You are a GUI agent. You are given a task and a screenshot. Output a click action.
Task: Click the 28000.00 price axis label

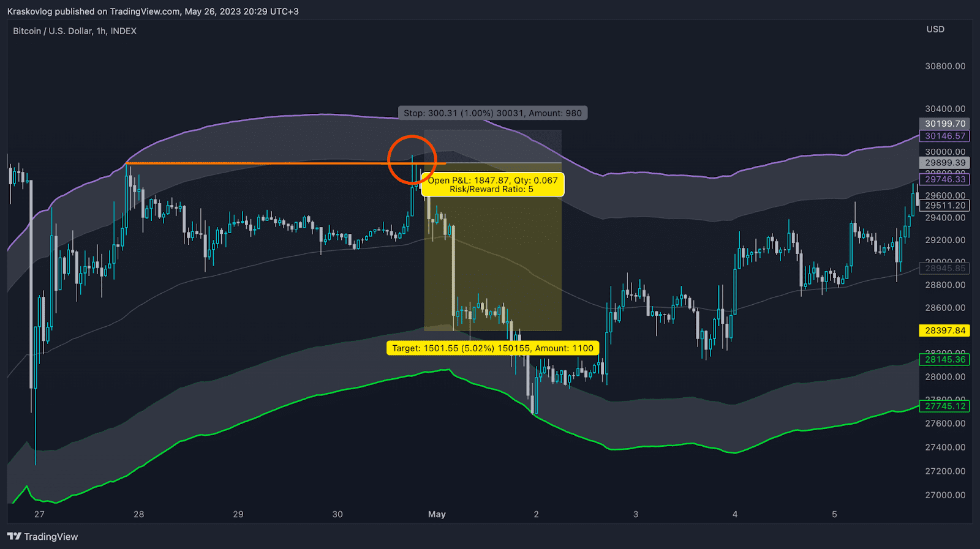[945, 377]
